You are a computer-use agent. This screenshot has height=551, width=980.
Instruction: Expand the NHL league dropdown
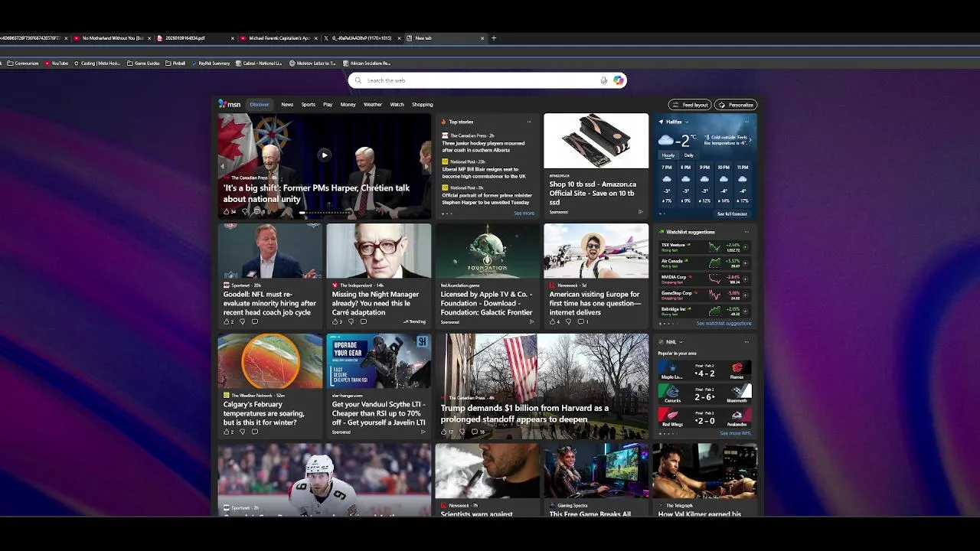point(681,342)
